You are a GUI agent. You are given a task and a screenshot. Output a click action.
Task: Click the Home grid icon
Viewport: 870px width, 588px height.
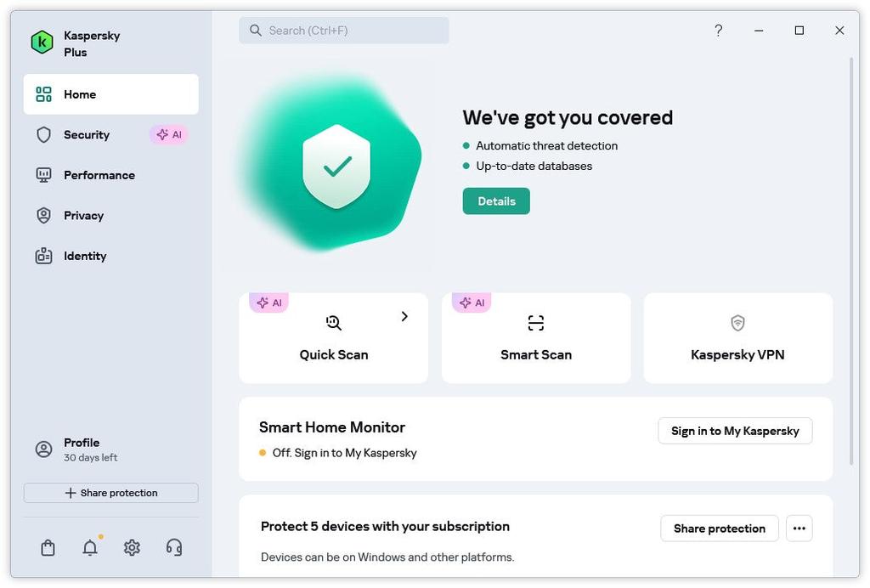pos(43,94)
